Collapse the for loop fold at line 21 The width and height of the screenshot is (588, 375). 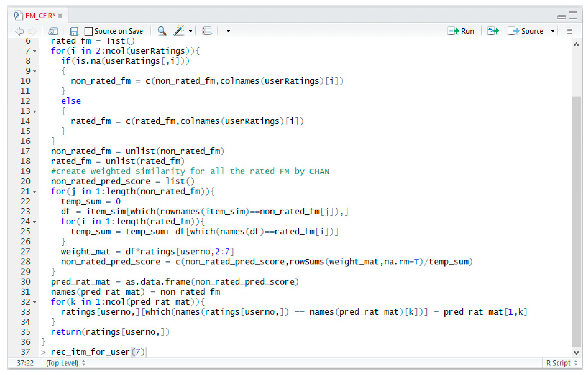pos(35,192)
